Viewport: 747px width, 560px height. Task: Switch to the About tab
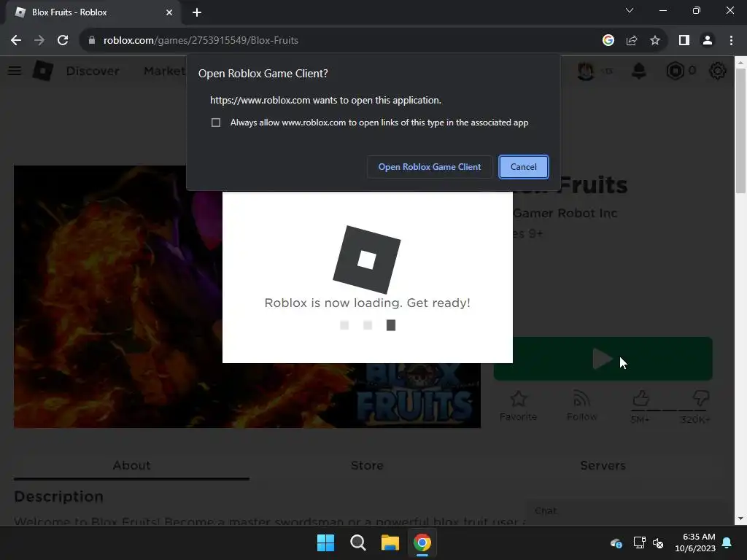[x=131, y=466]
